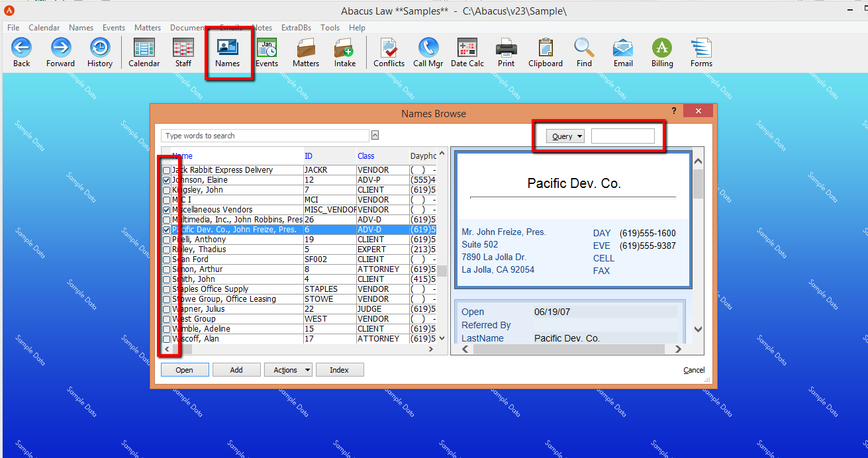Tick the Pirelli, Anthony checkbox

(x=166, y=240)
